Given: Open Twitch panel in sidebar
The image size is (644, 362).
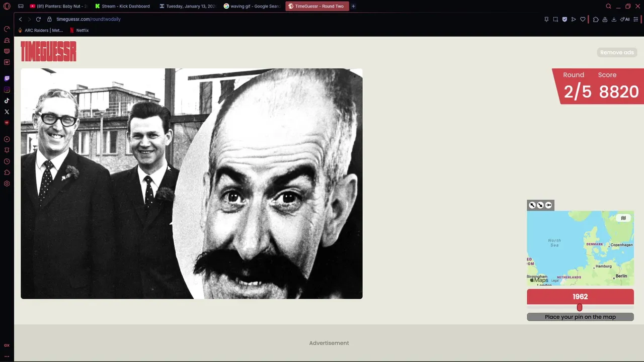Looking at the screenshot, I should (7, 78).
